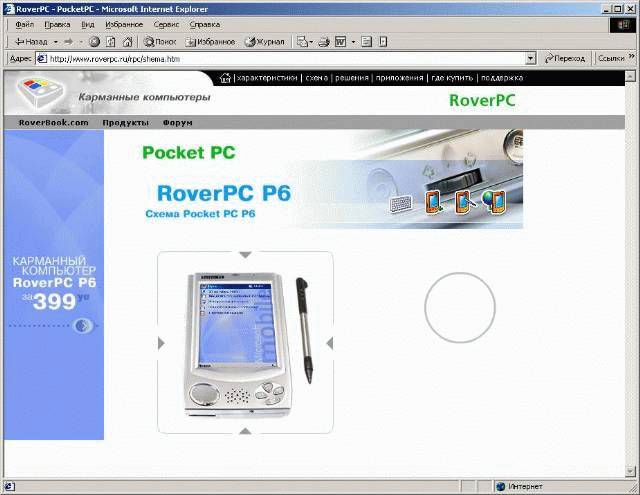The image size is (640, 495).
Task: Click the site home icon in black navigation bar
Action: coord(225,78)
